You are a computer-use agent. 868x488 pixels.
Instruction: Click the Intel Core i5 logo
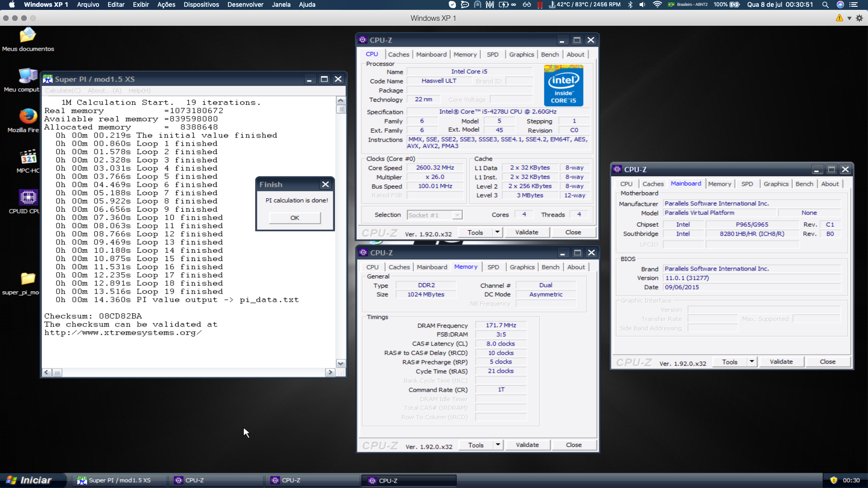[563, 85]
